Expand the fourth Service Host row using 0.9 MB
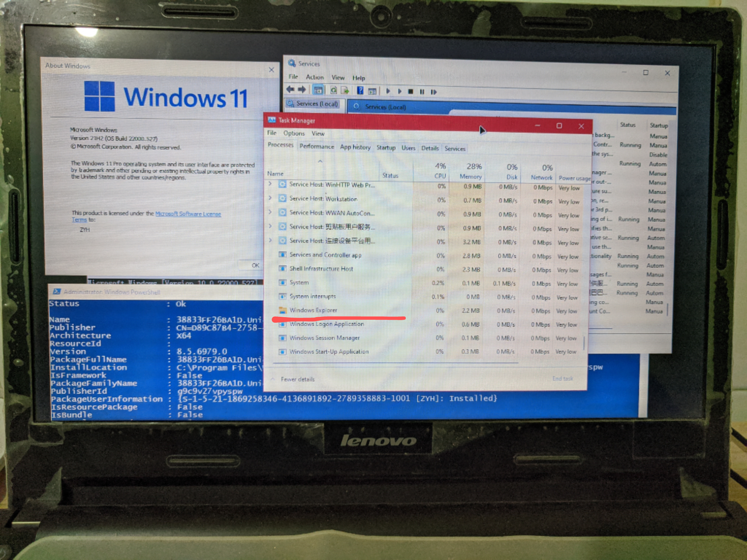 point(270,226)
